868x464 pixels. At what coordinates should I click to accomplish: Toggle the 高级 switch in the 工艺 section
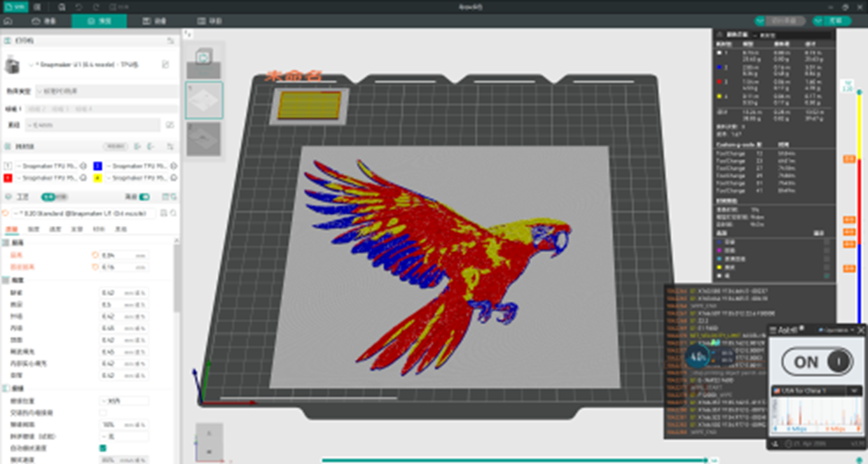pos(144,197)
